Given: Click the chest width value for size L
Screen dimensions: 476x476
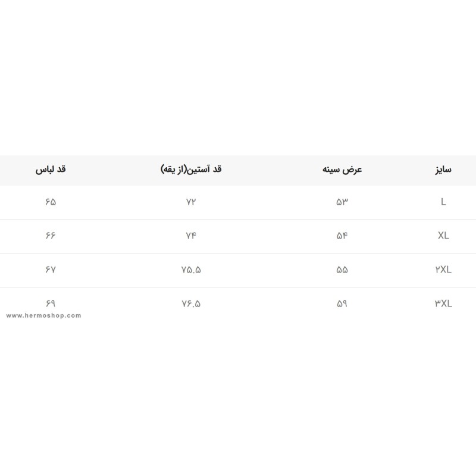Looking at the screenshot, I should pos(342,202).
